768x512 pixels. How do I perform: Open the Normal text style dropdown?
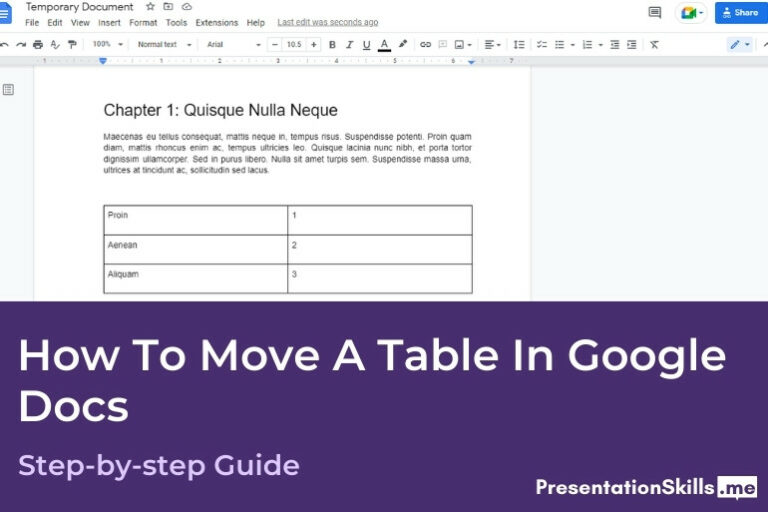pyautogui.click(x=164, y=44)
